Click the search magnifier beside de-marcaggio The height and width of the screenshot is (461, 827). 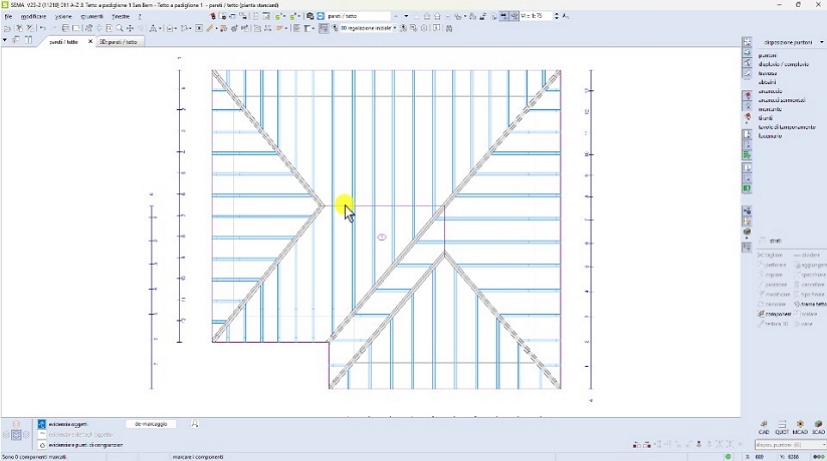[195, 424]
